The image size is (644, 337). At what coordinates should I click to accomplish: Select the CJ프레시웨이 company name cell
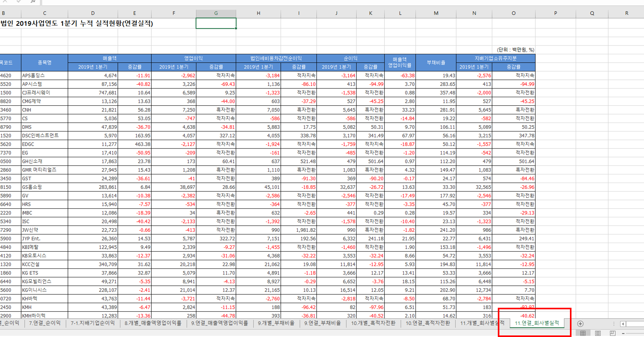point(44,92)
